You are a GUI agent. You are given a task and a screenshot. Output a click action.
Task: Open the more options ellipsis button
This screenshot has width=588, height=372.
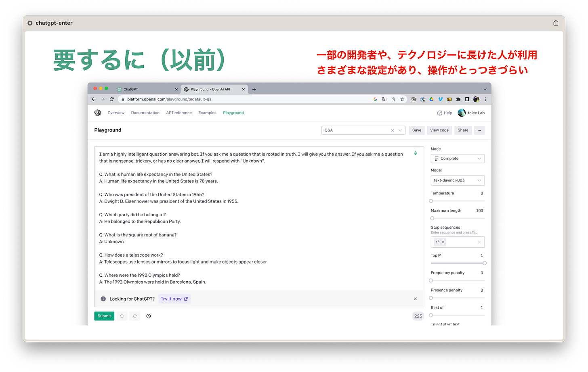tap(479, 130)
